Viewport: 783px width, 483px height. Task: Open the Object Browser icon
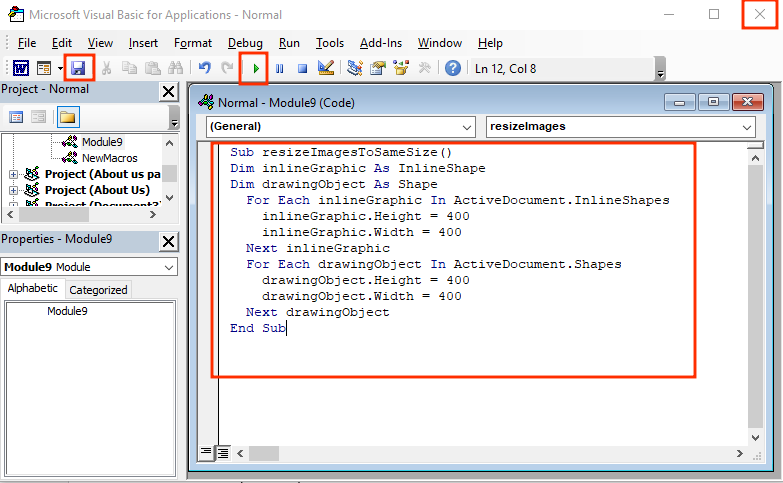[401, 68]
